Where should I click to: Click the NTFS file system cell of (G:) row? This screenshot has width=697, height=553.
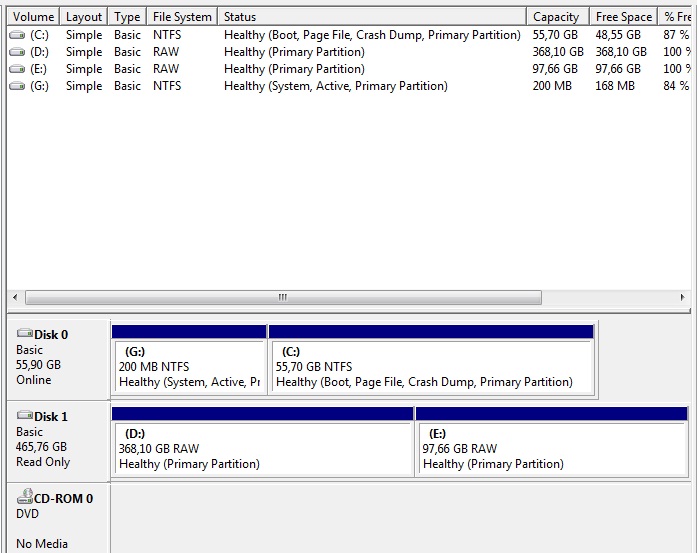[x=167, y=86]
